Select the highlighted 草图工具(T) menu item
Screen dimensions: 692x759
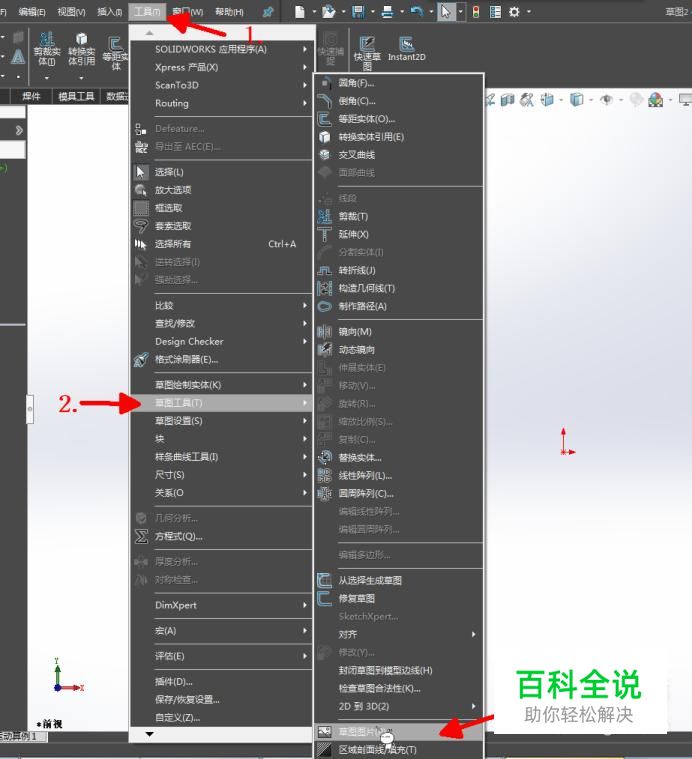pyautogui.click(x=222, y=403)
